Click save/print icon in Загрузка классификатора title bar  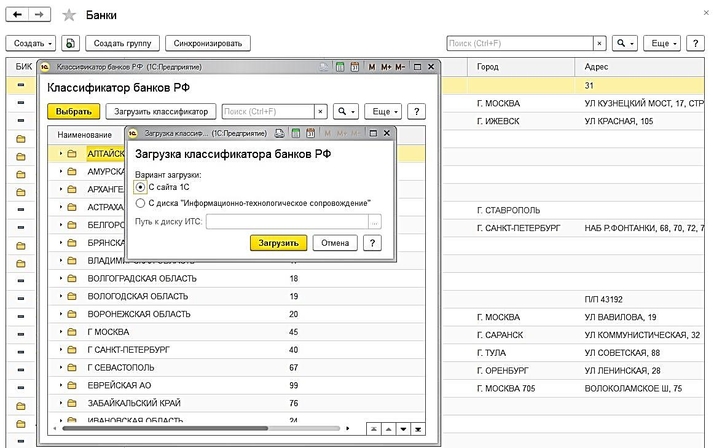(280, 133)
